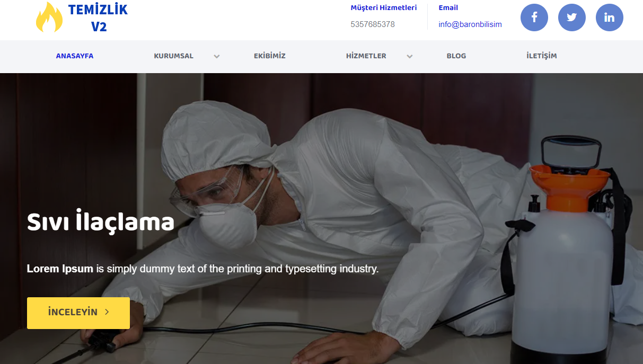Image resolution: width=643 pixels, height=364 pixels.
Task: Expand the Hizmetler dropdown chevron
Action: [x=409, y=56]
